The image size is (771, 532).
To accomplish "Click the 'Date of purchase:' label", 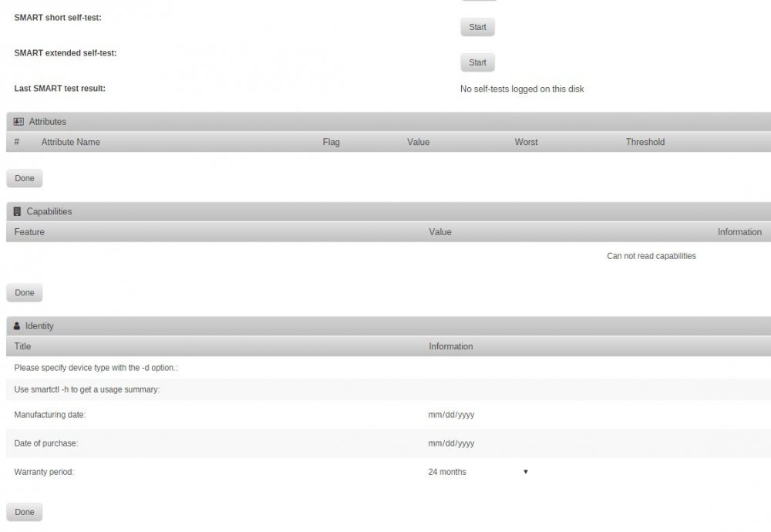I will 45,443.
